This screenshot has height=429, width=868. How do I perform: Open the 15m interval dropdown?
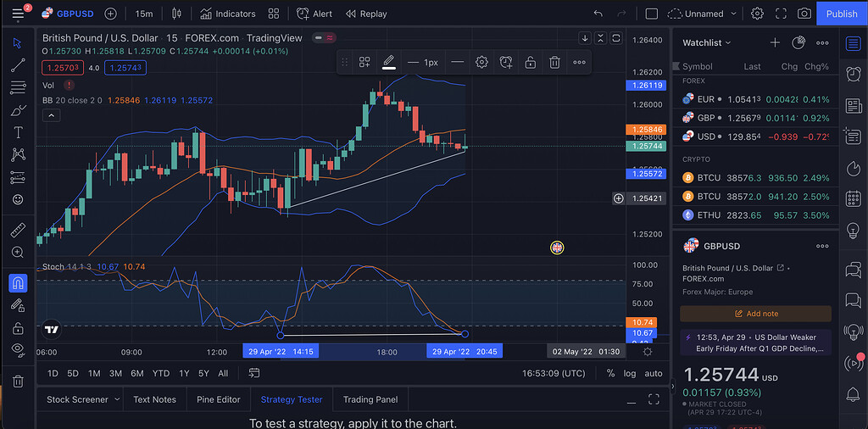click(144, 14)
